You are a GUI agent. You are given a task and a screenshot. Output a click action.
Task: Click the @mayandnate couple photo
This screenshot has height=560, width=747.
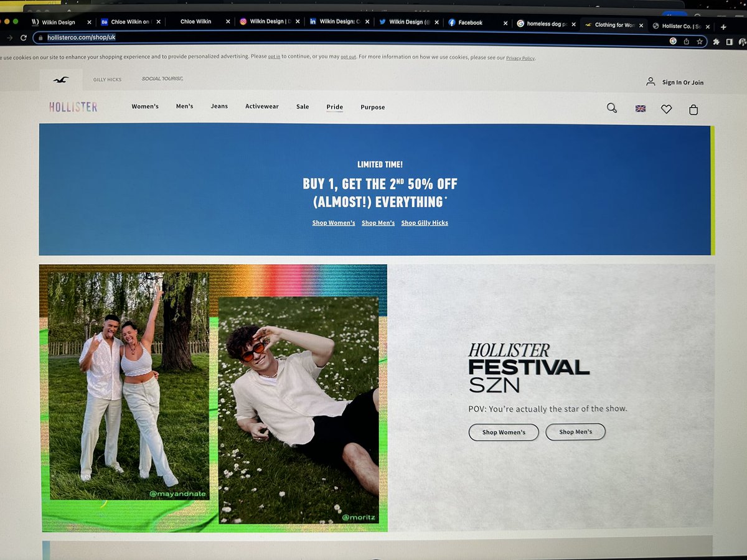pos(129,385)
